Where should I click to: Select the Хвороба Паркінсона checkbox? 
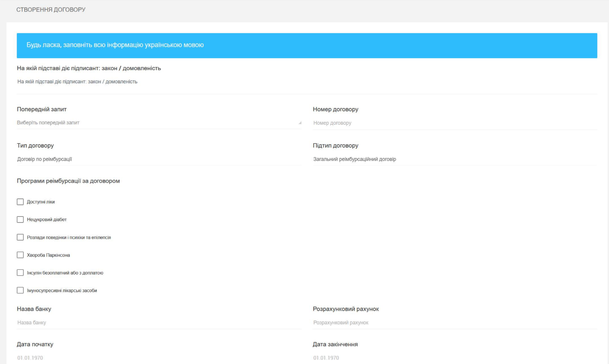(20, 255)
